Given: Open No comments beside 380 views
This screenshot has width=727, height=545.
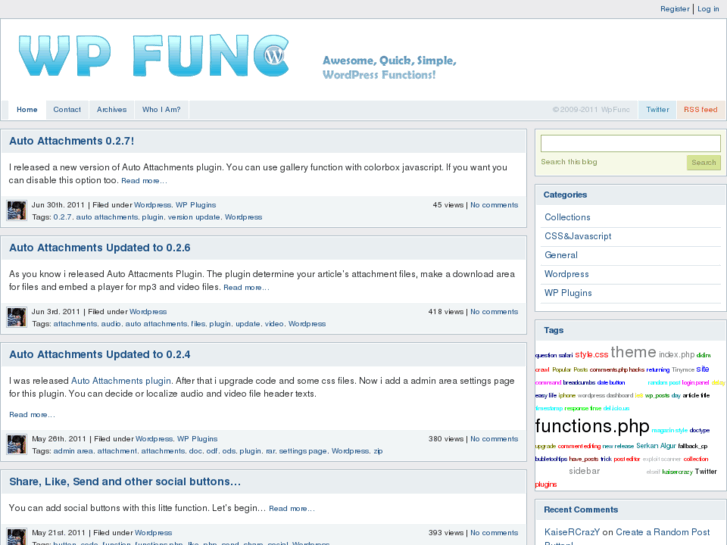Looking at the screenshot, I should (x=494, y=439).
